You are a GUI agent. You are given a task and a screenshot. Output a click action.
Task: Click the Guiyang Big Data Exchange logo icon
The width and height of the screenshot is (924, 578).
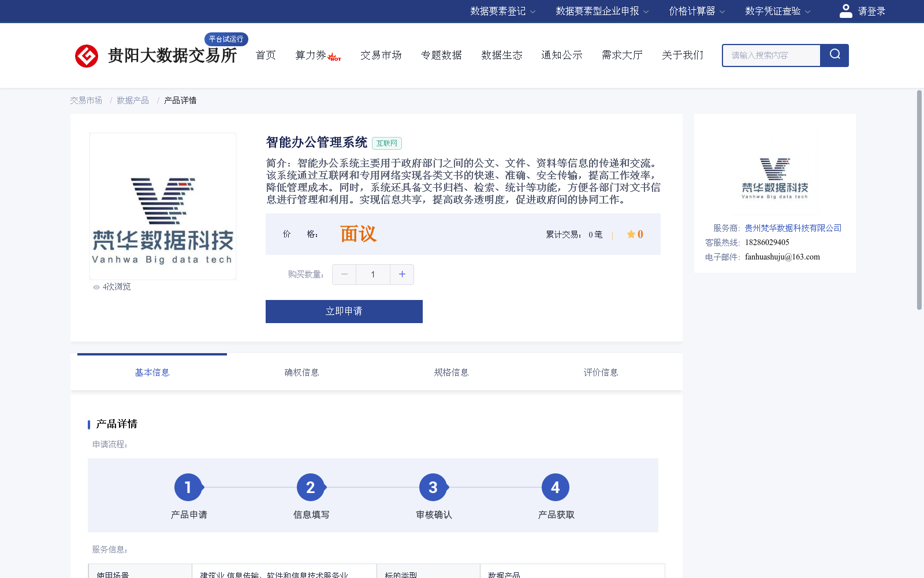tap(87, 56)
